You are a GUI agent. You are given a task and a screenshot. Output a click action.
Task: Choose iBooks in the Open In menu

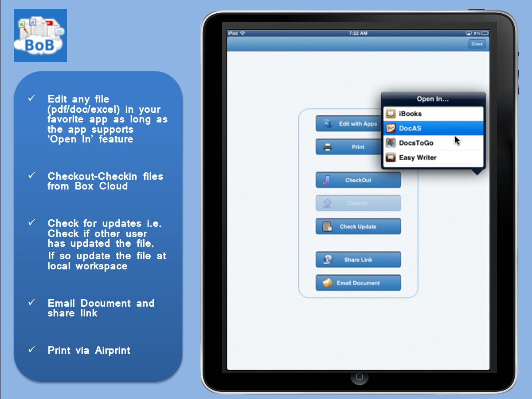433,114
